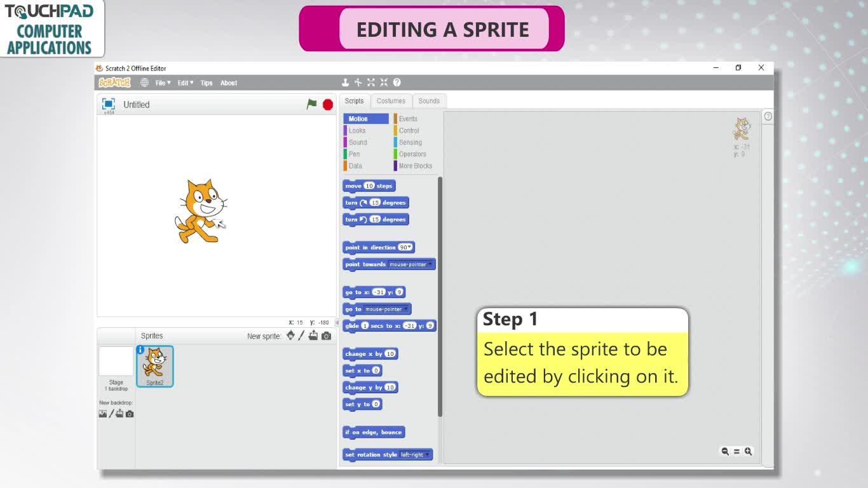Select the Grow sprite tool
Screen dimensions: 868x488
[371, 83]
